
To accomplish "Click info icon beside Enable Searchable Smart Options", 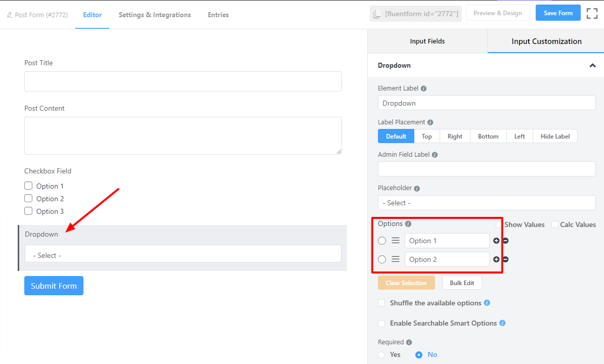I will pos(502,323).
